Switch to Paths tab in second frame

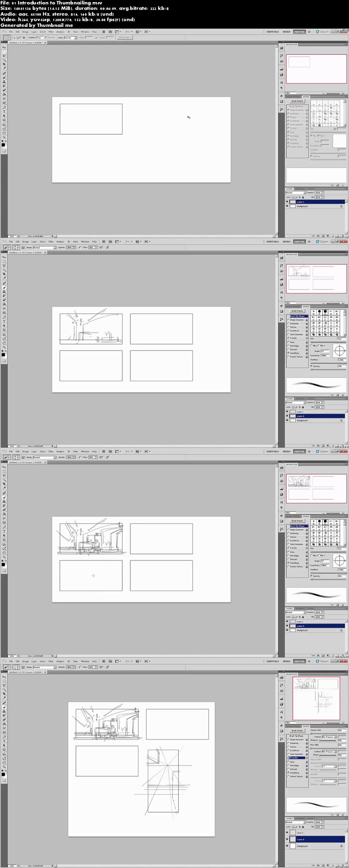tap(310, 398)
